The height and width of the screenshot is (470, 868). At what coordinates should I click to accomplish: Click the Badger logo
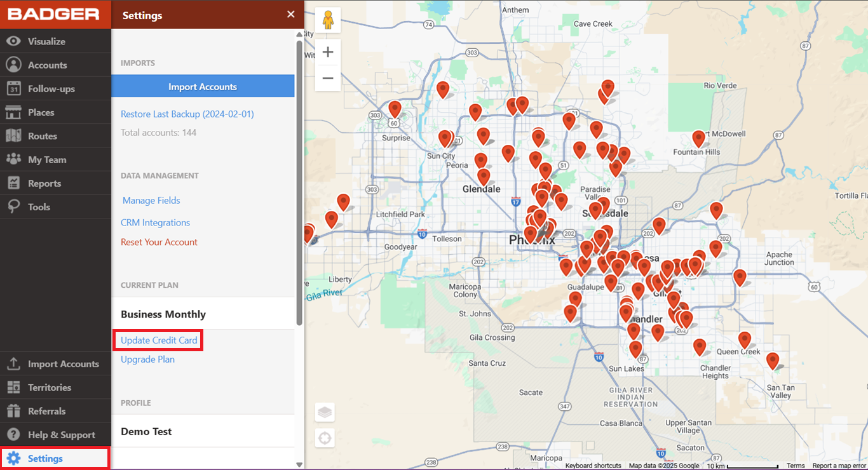[x=53, y=14]
